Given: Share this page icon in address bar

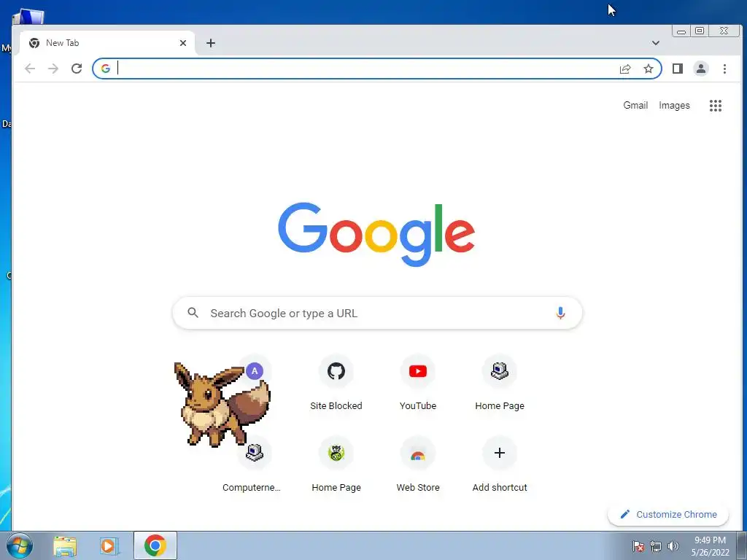Looking at the screenshot, I should coord(625,69).
